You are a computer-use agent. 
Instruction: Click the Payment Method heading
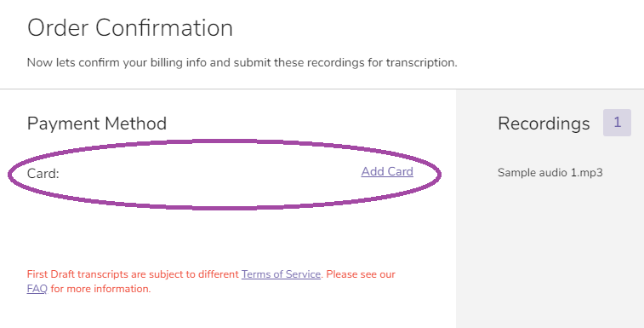click(x=97, y=124)
